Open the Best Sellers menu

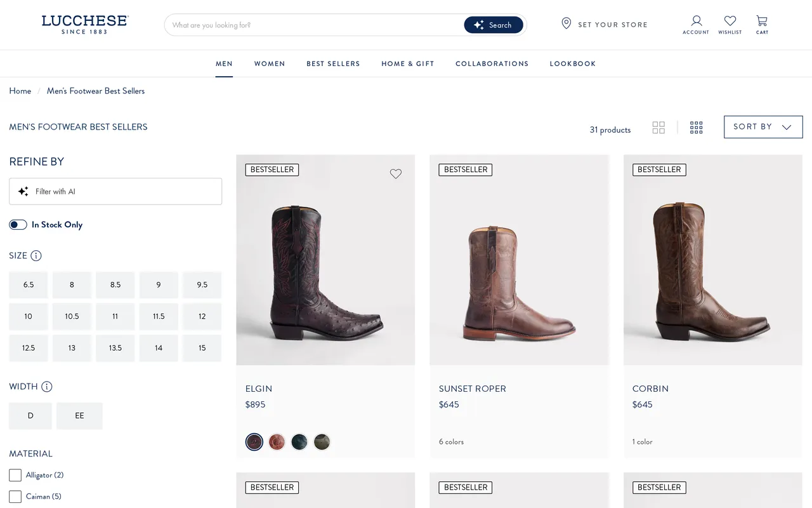coord(333,63)
